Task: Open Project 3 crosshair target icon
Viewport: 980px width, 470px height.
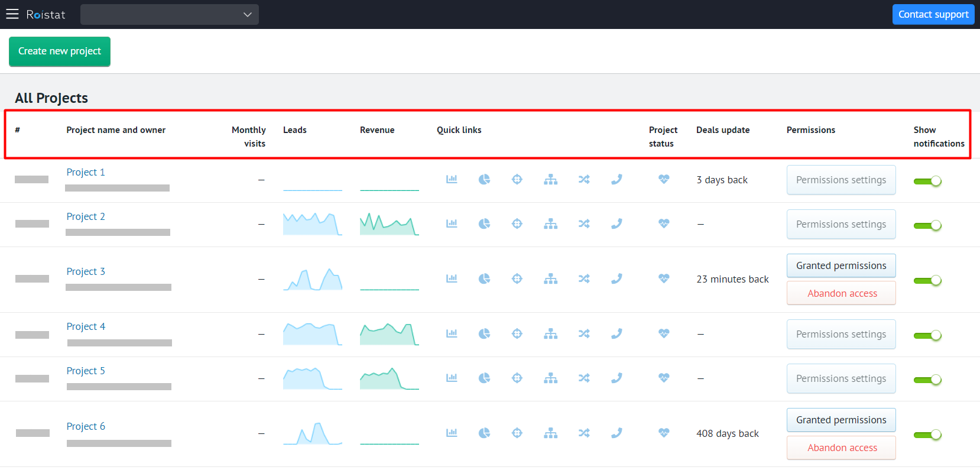Action: (x=517, y=278)
